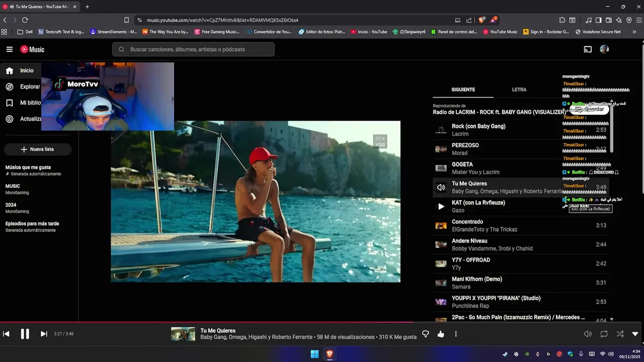Switch to the SIGUIENTE tab
This screenshot has width=644, height=362.
[463, 89]
